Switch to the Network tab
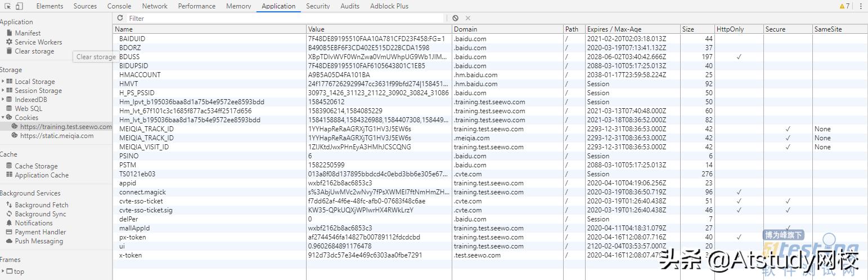 coord(155,6)
